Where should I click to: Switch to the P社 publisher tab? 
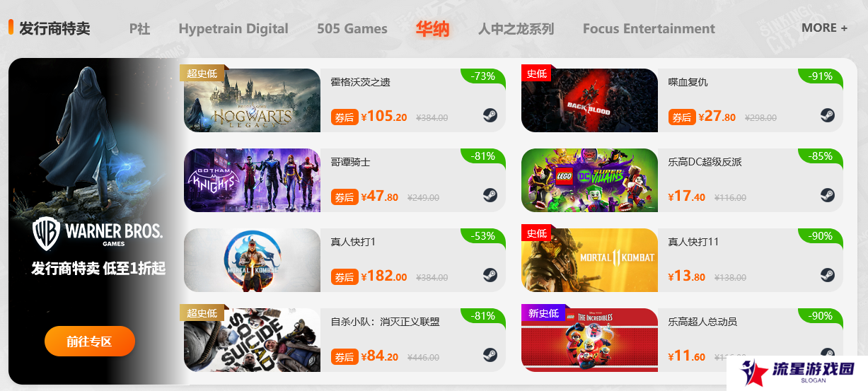(x=139, y=29)
